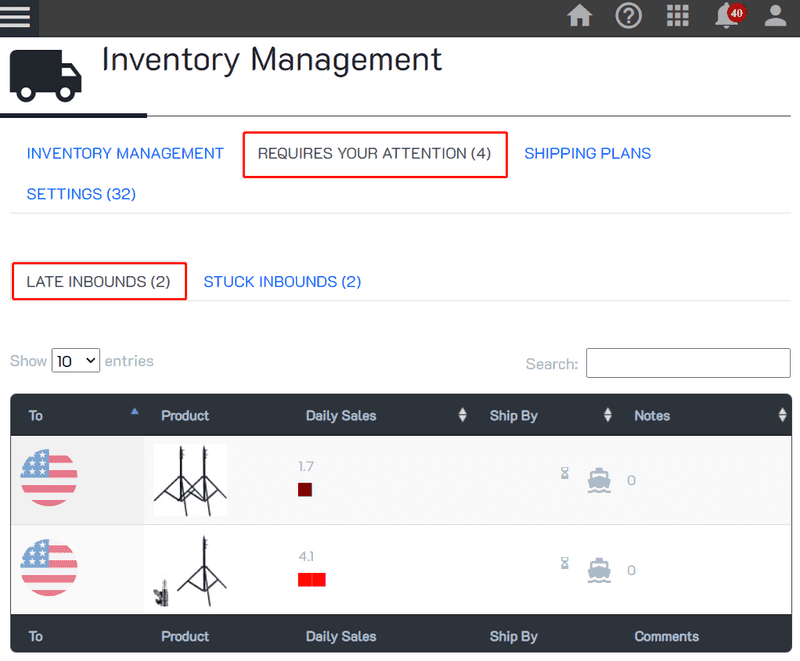Switch to the Stuck Inbounds tab
This screenshot has width=800, height=661.
click(x=282, y=281)
